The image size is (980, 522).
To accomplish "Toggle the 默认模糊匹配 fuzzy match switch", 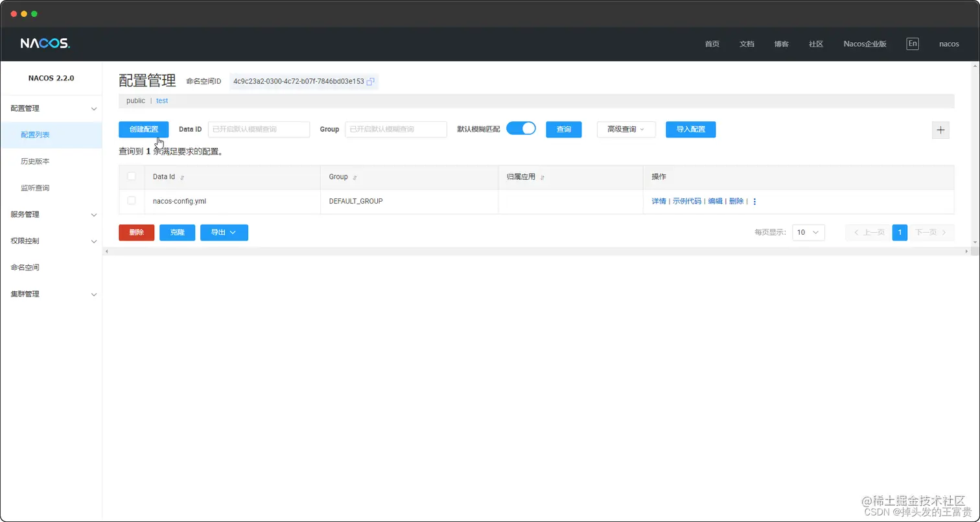I will (x=521, y=128).
